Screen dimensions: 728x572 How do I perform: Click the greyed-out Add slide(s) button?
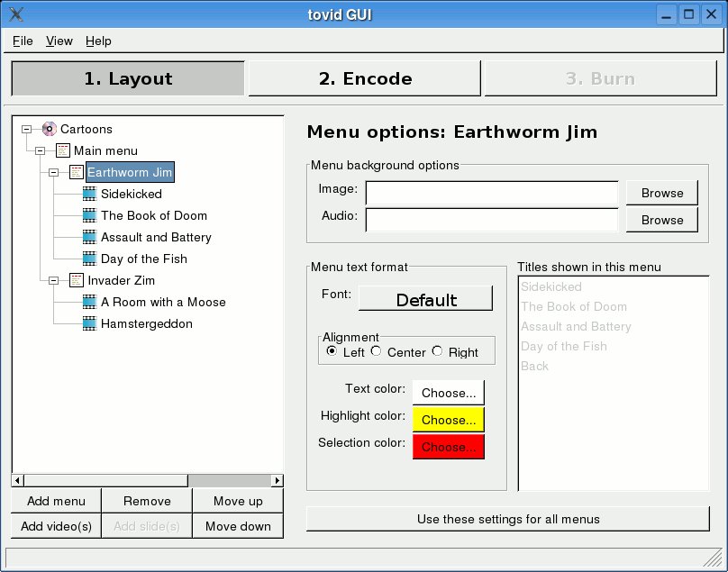pyautogui.click(x=147, y=526)
